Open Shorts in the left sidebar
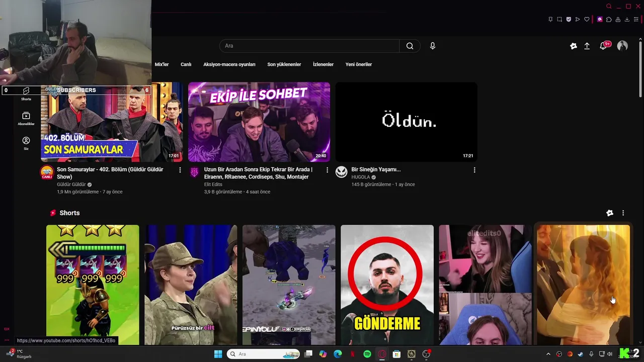This screenshot has height=362, width=644. click(x=26, y=93)
